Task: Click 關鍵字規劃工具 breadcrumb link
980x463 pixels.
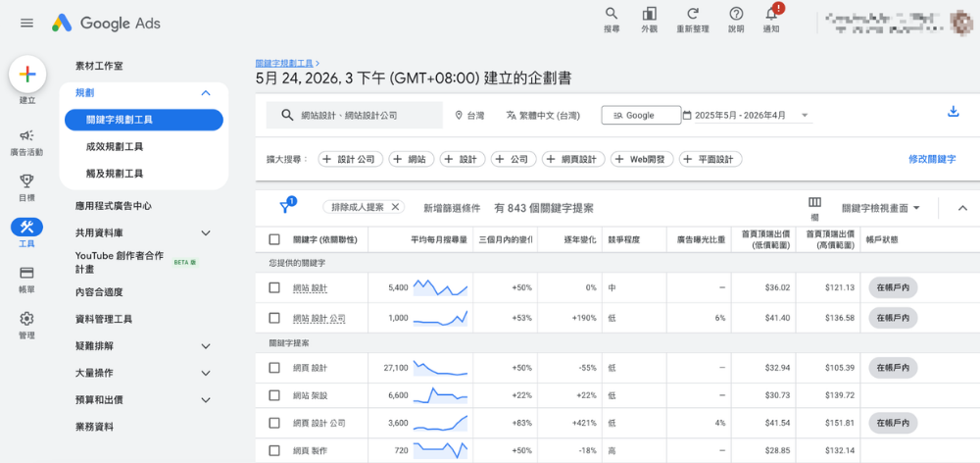Action: (x=284, y=63)
